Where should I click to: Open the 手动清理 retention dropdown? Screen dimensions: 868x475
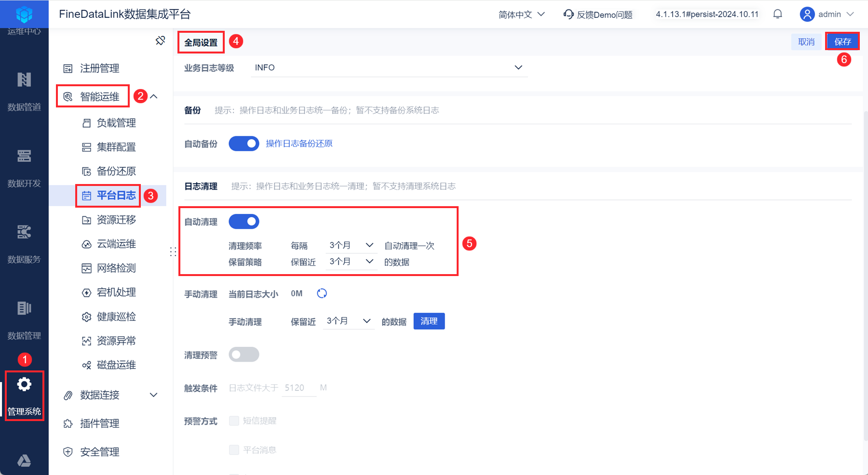pyautogui.click(x=349, y=321)
